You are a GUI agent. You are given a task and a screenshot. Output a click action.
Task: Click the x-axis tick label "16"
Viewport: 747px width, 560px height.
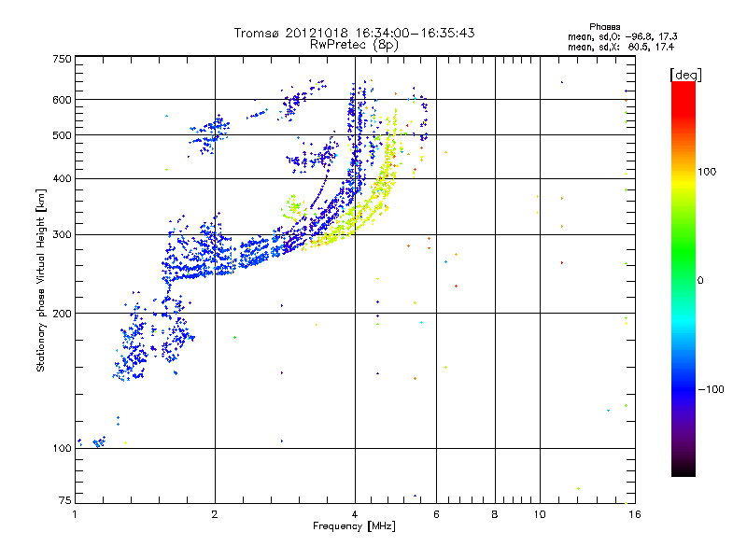[635, 514]
